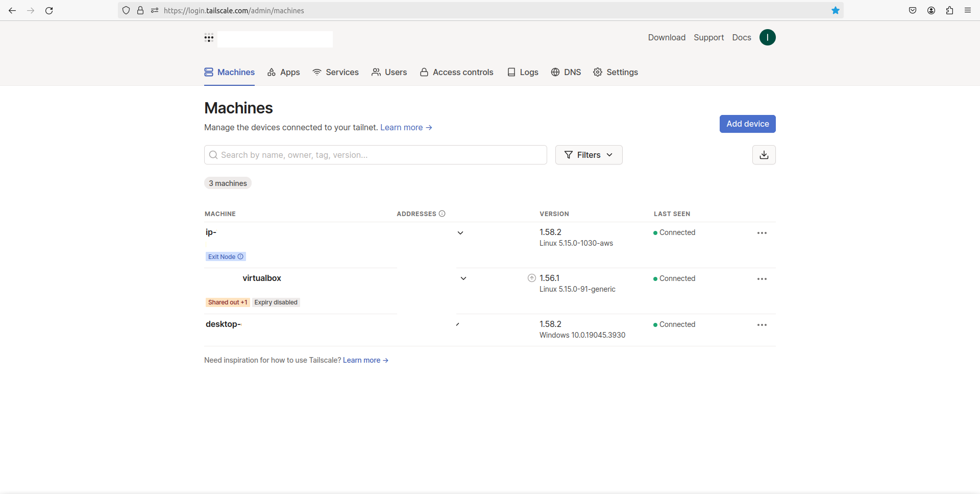This screenshot has width=980, height=494.
Task: Reload the page with refresh icon
Action: coord(49,10)
